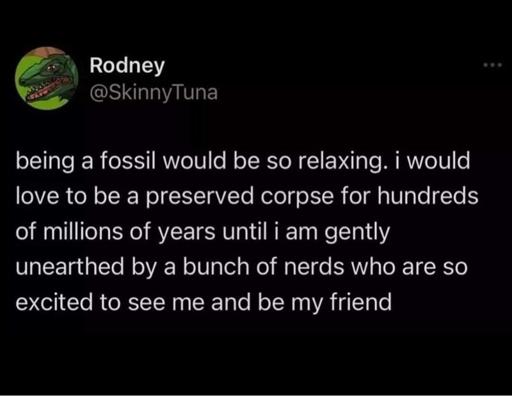This screenshot has height=396, width=512.
Task: Click the word "excited" in the tweet
Action: tap(54, 302)
